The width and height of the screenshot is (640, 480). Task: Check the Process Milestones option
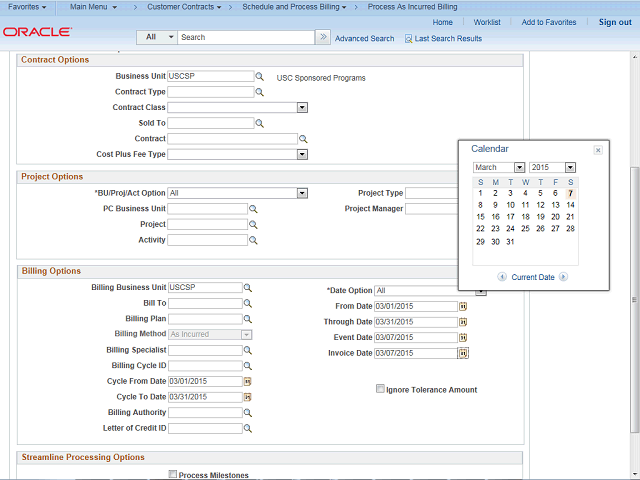pyautogui.click(x=173, y=475)
